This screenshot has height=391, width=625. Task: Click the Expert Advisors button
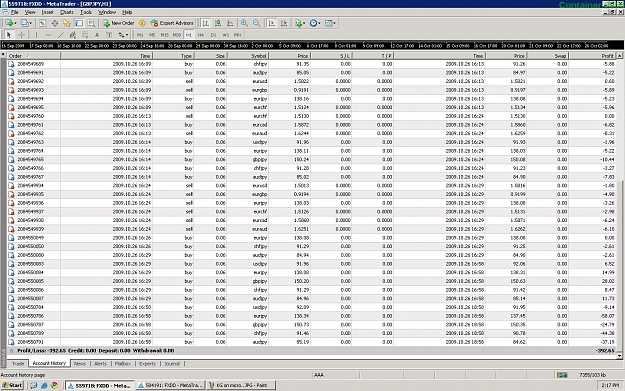pos(172,23)
